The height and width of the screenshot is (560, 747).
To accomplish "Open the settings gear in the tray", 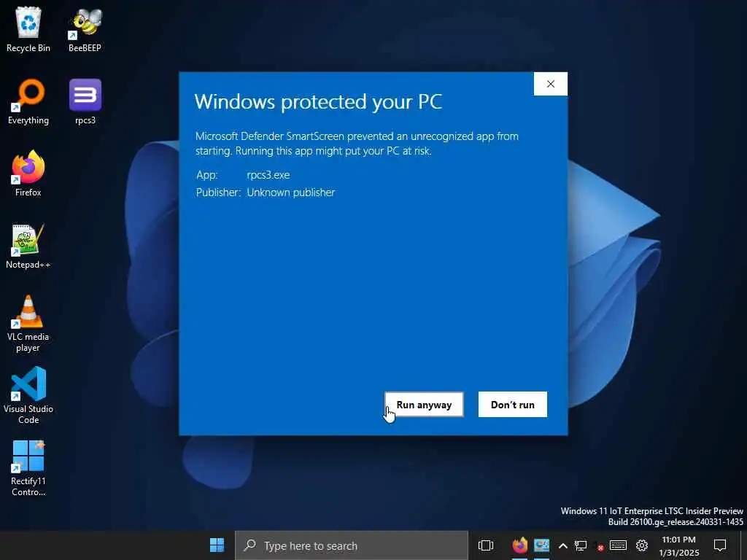I will click(642, 545).
